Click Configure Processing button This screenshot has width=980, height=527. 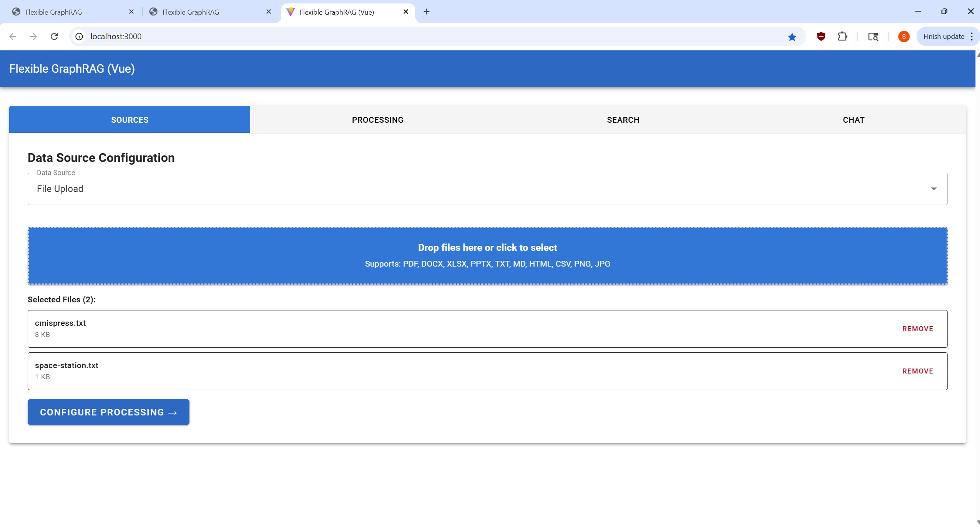click(108, 412)
